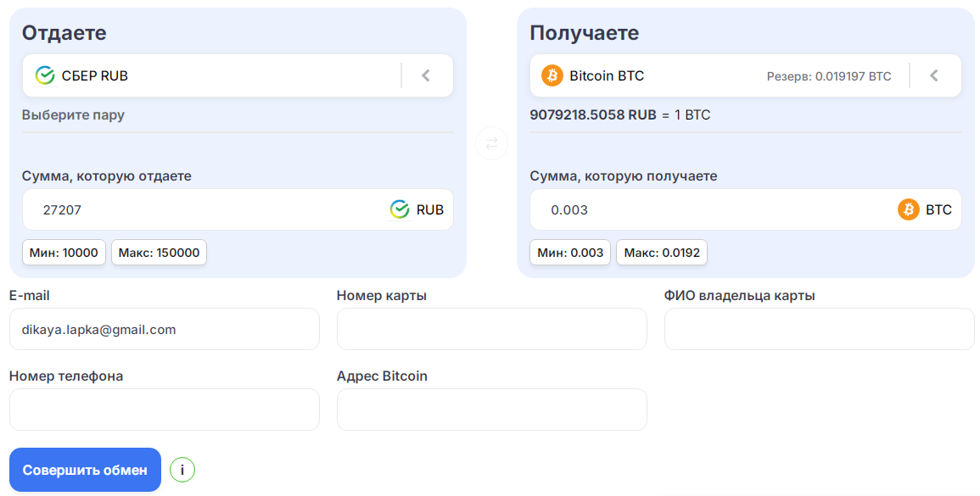Screen dimensions: 980x496
Task: Click the E-mail input field
Action: point(164,329)
